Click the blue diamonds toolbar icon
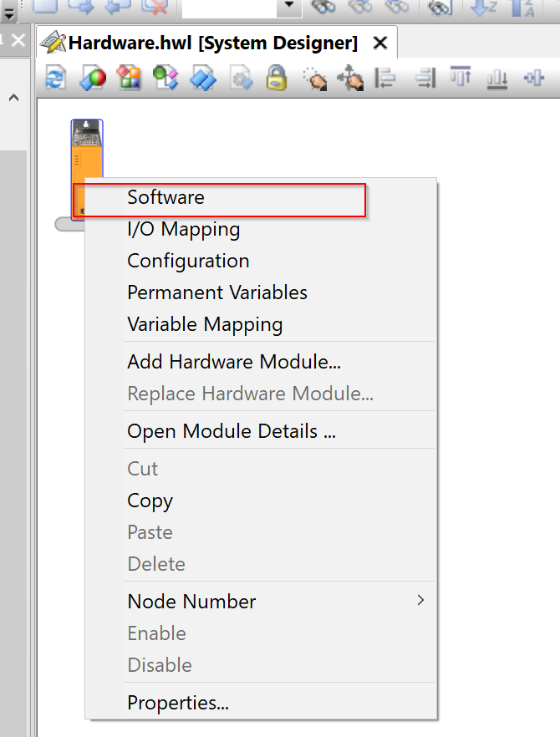 point(202,78)
